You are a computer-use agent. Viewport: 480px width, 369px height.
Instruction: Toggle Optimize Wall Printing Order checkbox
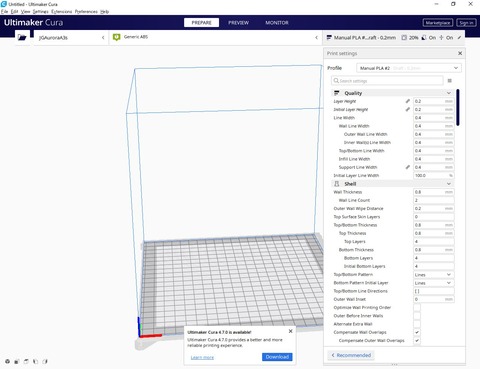click(x=417, y=307)
